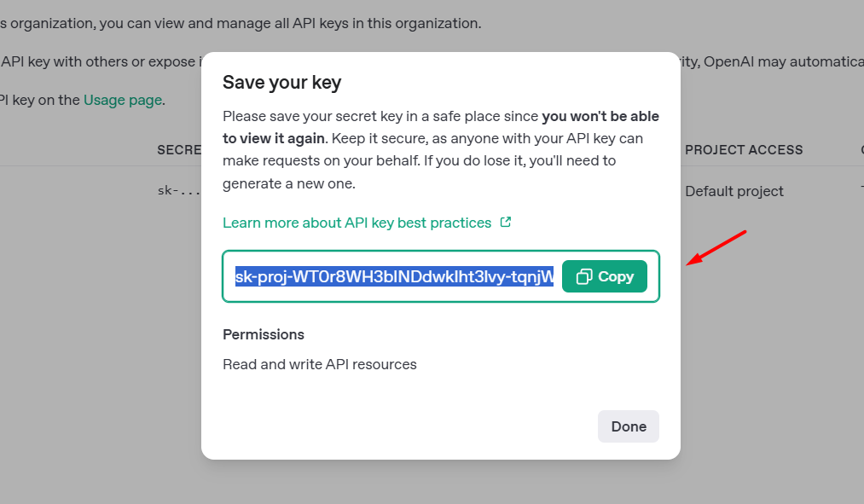Click the dimmed backdrop below the dialog
Viewport: 864px width, 504px height.
(x=441, y=482)
